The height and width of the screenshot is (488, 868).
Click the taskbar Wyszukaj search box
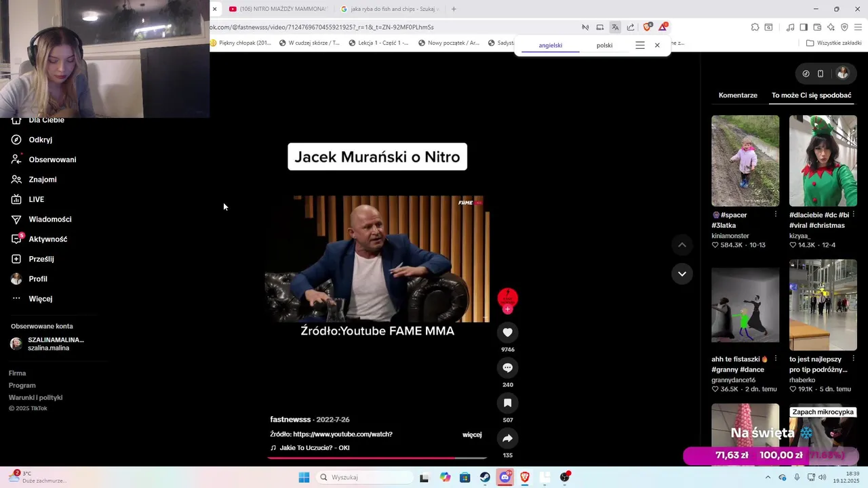tap(365, 477)
